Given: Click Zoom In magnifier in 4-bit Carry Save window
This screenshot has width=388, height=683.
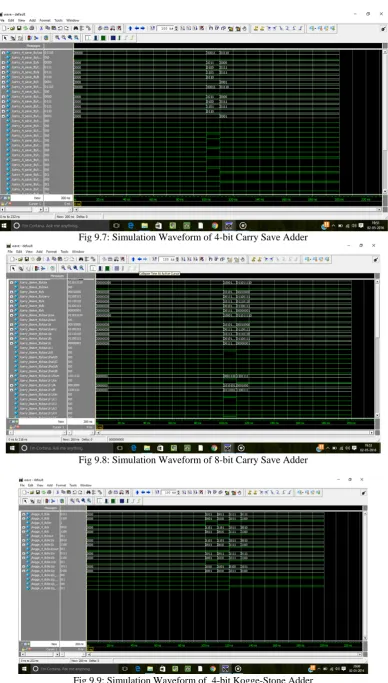Looking at the screenshot, I should coord(57,38).
